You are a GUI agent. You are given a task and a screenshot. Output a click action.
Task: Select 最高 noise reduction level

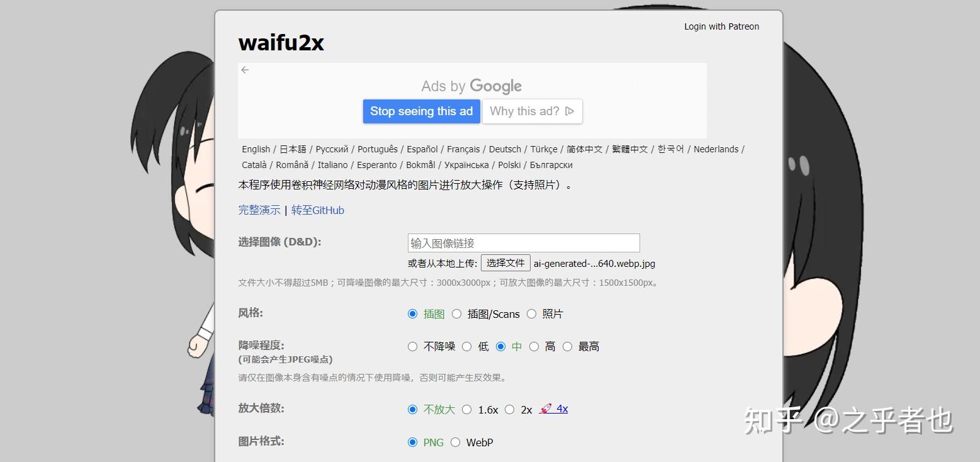pos(568,346)
